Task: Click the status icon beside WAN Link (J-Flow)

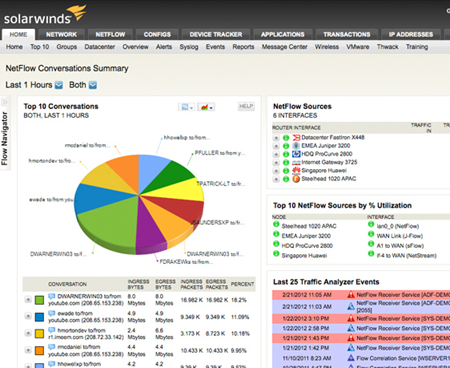Action: point(371,234)
